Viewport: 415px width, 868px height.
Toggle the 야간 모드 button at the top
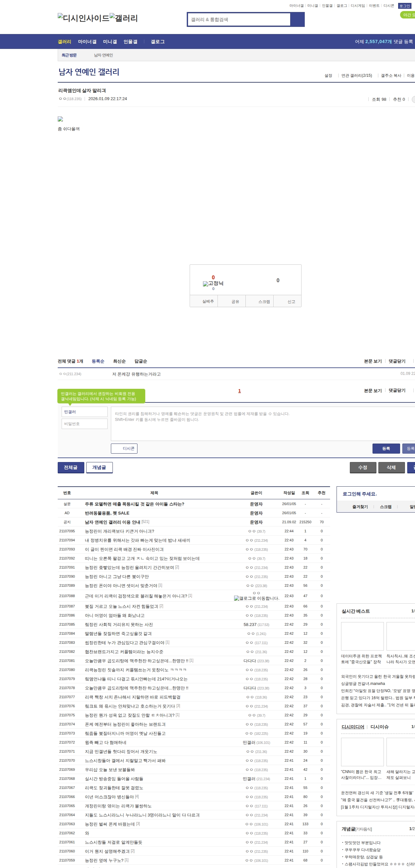pos(408,15)
